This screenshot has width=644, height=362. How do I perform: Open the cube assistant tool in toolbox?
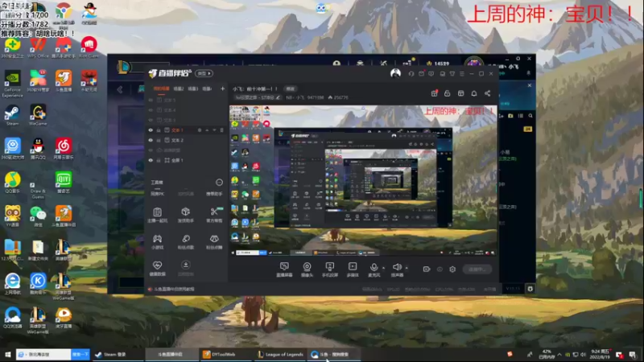click(186, 215)
